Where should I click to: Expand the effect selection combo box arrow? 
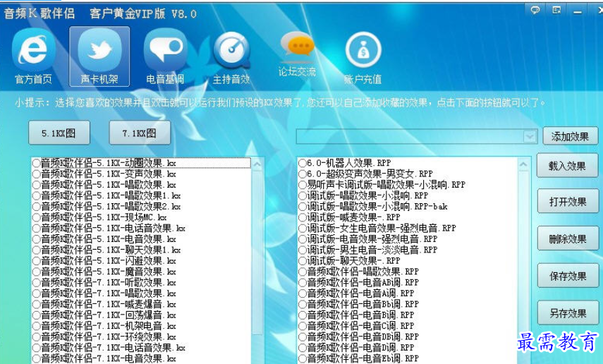[530, 137]
